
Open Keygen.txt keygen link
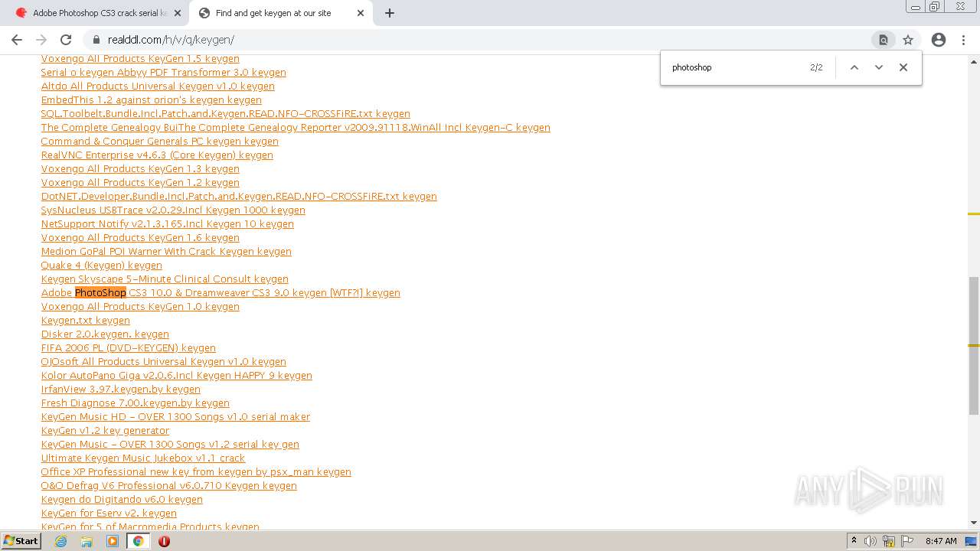(x=86, y=321)
